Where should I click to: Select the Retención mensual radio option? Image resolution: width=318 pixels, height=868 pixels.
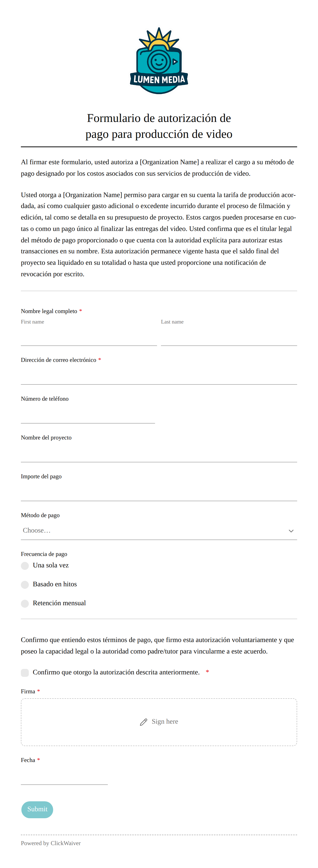pos(25,603)
